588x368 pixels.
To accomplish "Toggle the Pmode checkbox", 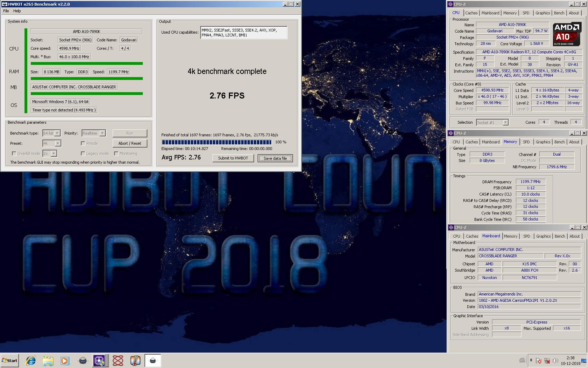I will tap(83, 143).
